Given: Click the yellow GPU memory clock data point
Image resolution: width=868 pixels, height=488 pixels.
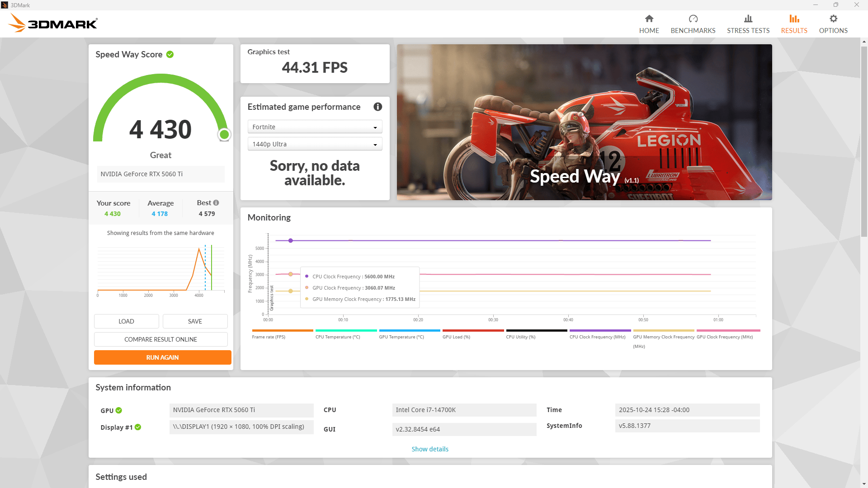Looking at the screenshot, I should click(x=291, y=291).
